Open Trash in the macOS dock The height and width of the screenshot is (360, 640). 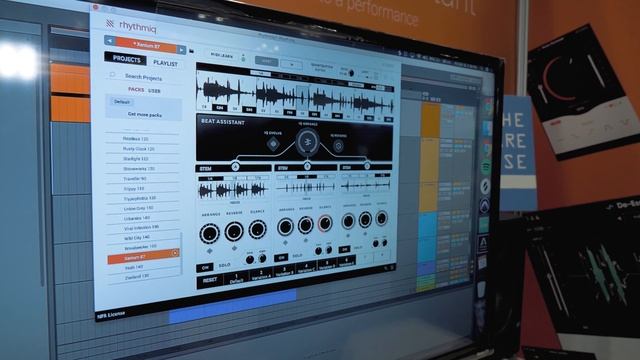[481, 289]
